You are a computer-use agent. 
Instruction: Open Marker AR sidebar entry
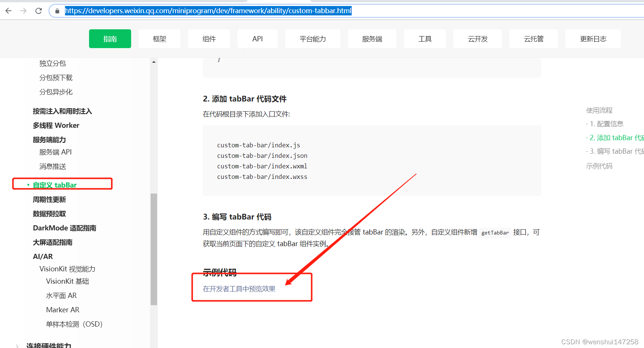coord(63,310)
